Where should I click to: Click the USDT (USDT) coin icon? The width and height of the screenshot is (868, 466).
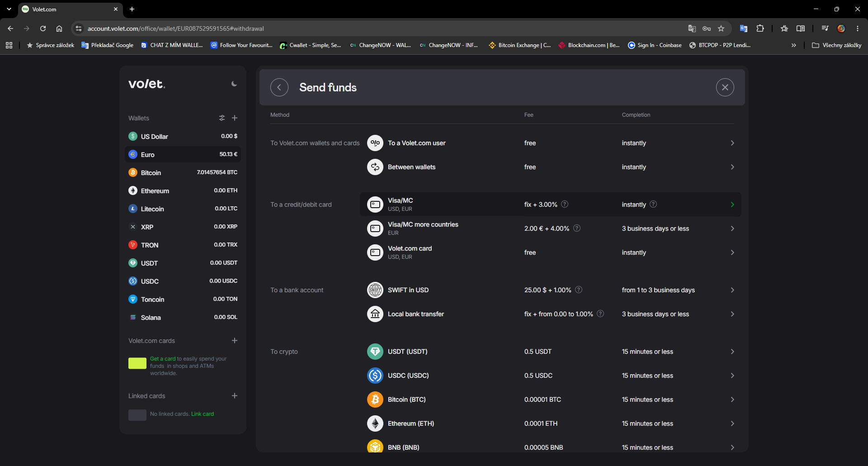[375, 352]
